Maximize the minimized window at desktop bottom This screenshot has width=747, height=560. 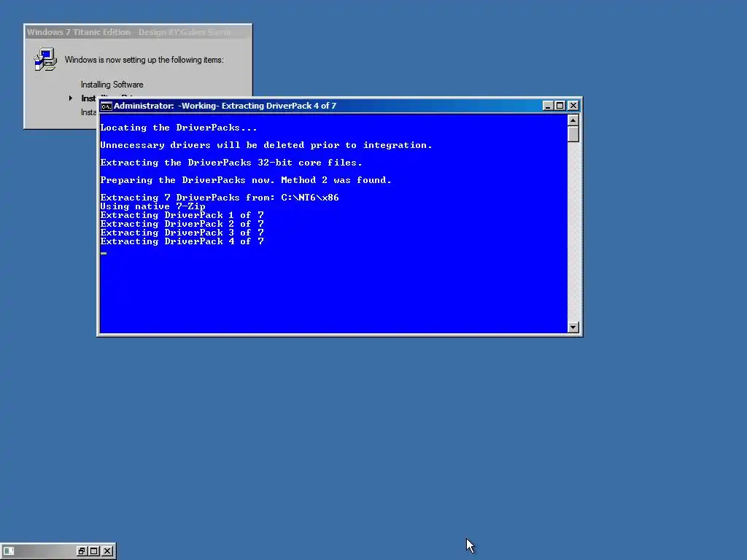[x=94, y=551]
